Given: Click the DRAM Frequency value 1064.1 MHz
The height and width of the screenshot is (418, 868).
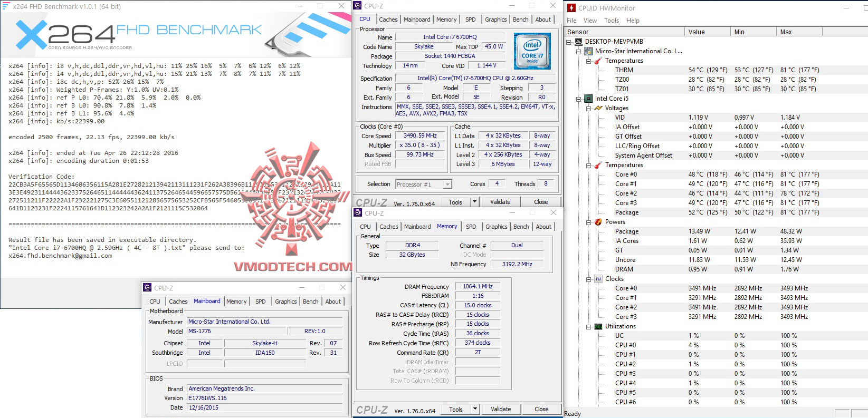Looking at the screenshot, I should click(x=478, y=286).
